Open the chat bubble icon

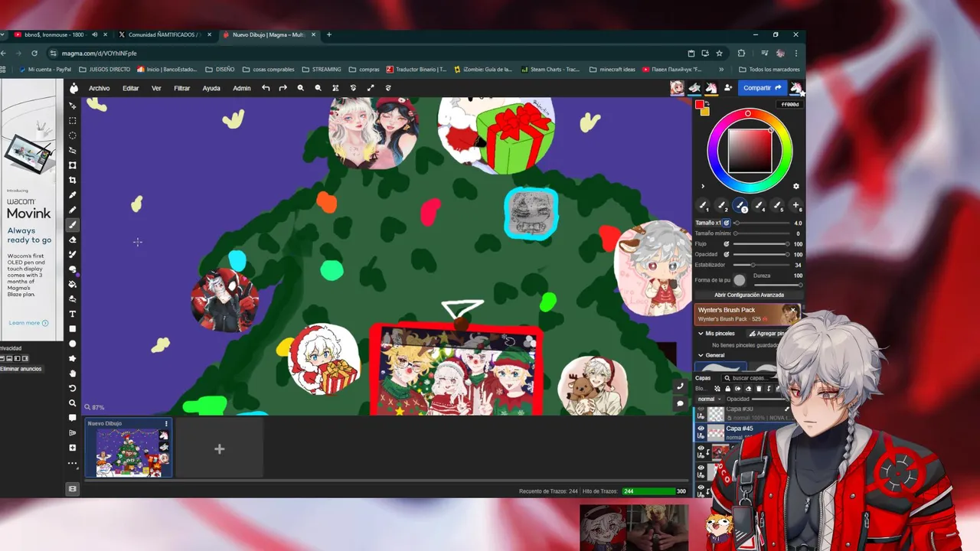tap(680, 403)
